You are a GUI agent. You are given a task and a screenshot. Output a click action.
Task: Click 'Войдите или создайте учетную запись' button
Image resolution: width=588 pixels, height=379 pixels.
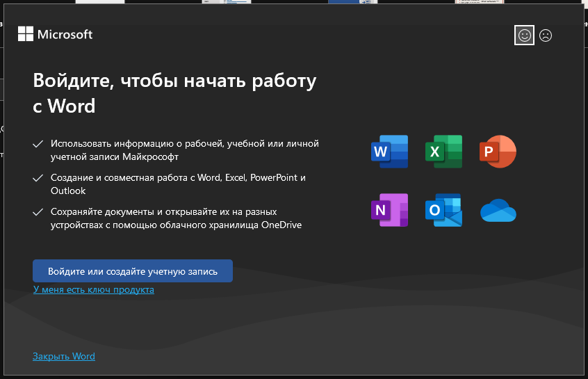pos(133,271)
